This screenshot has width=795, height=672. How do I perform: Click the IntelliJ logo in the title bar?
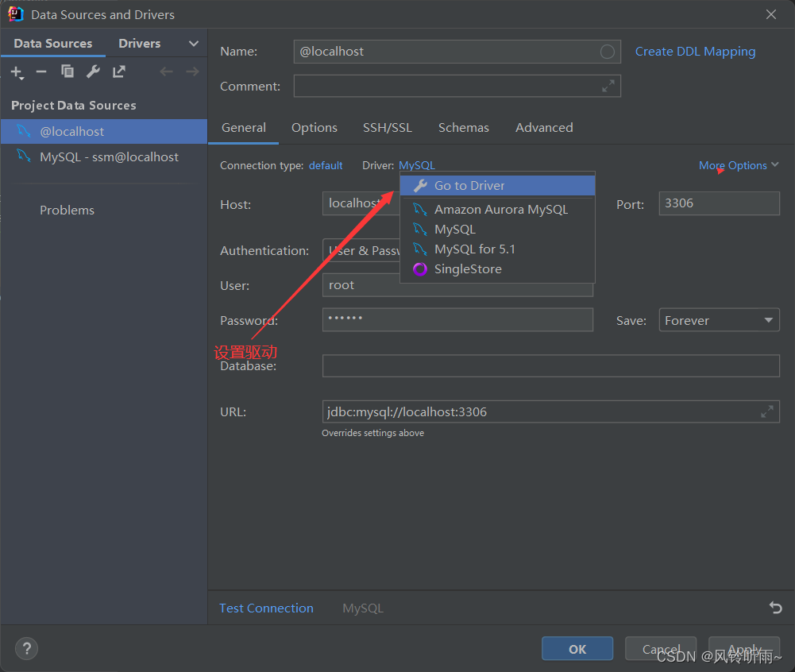16,14
